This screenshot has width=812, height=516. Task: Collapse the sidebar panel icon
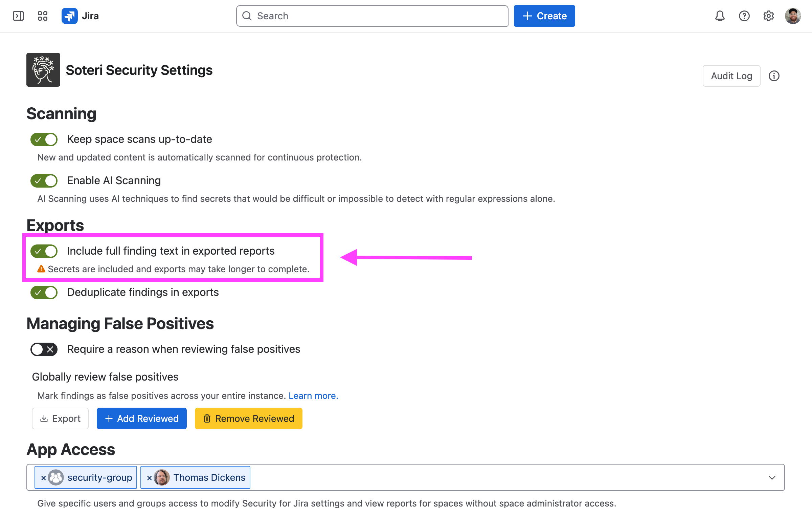(x=18, y=16)
